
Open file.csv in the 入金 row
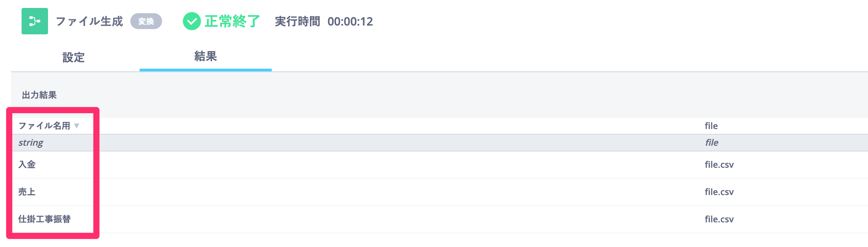[719, 165]
